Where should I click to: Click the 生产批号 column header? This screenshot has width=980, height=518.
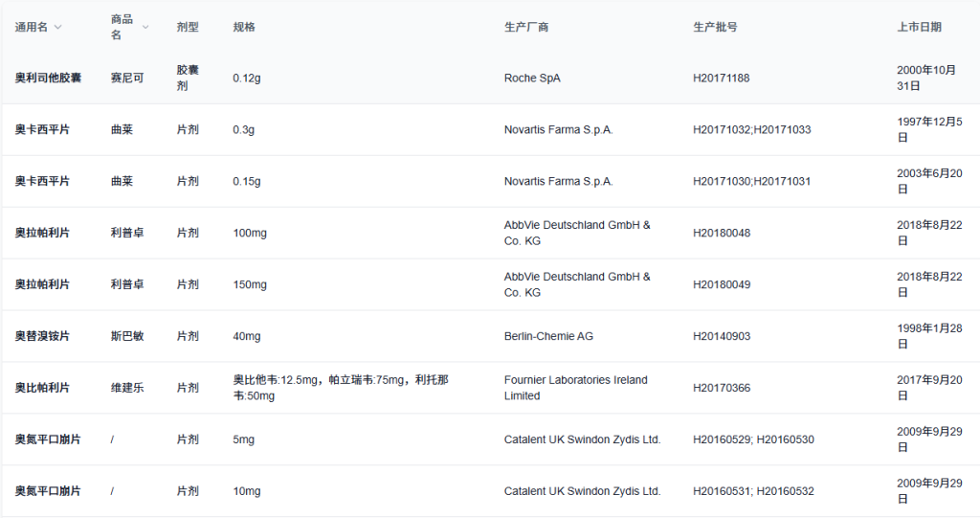point(715,28)
